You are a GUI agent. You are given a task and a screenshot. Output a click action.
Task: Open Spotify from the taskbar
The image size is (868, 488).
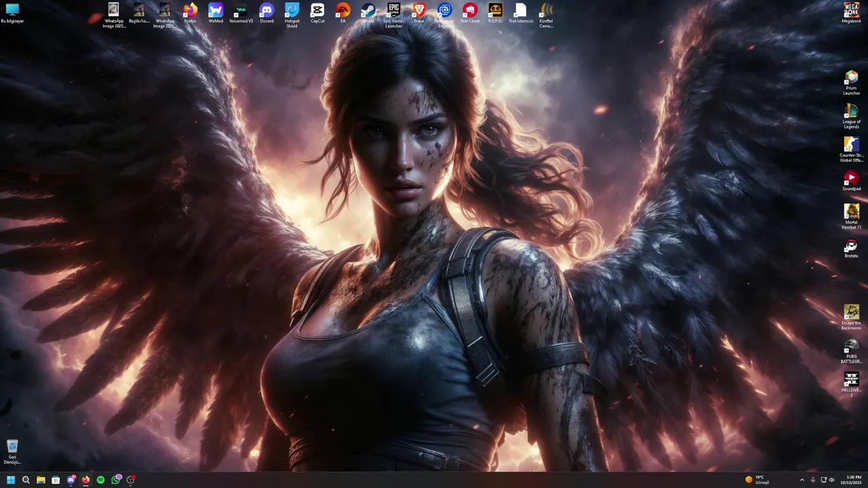point(100,480)
